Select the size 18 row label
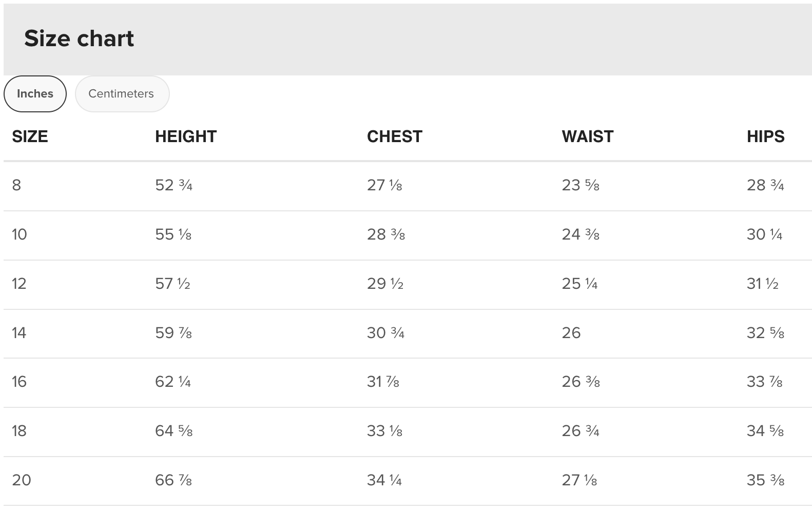This screenshot has width=812, height=512. [19, 431]
